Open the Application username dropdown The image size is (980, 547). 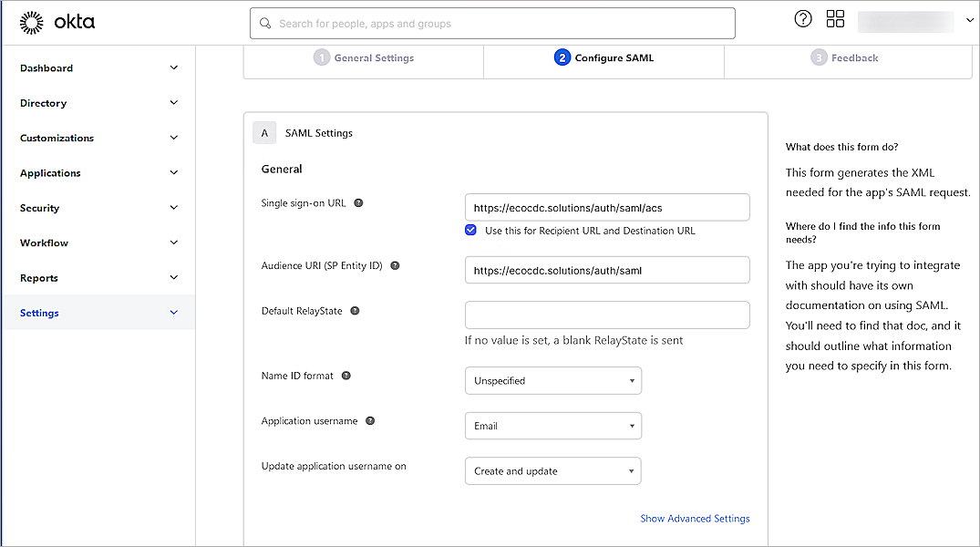(552, 426)
